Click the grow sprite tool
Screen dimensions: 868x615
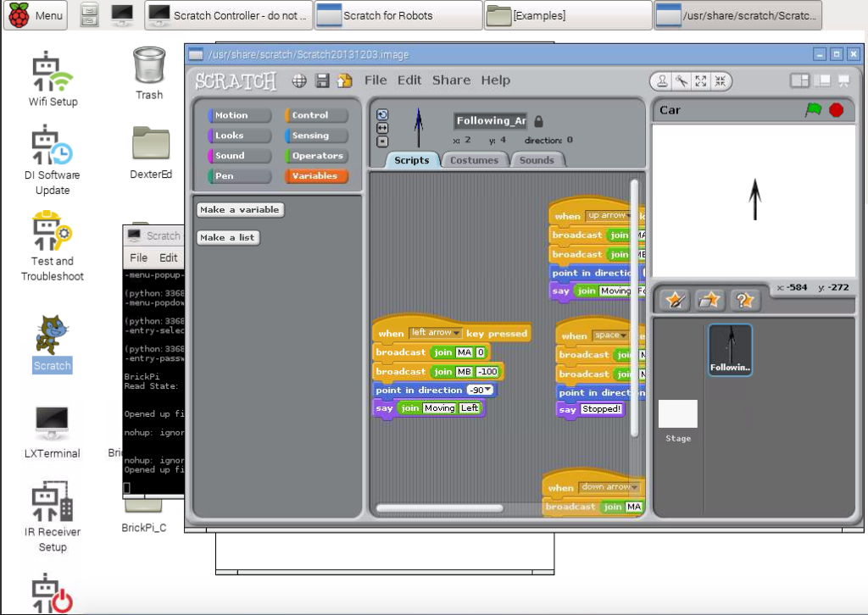(x=700, y=81)
